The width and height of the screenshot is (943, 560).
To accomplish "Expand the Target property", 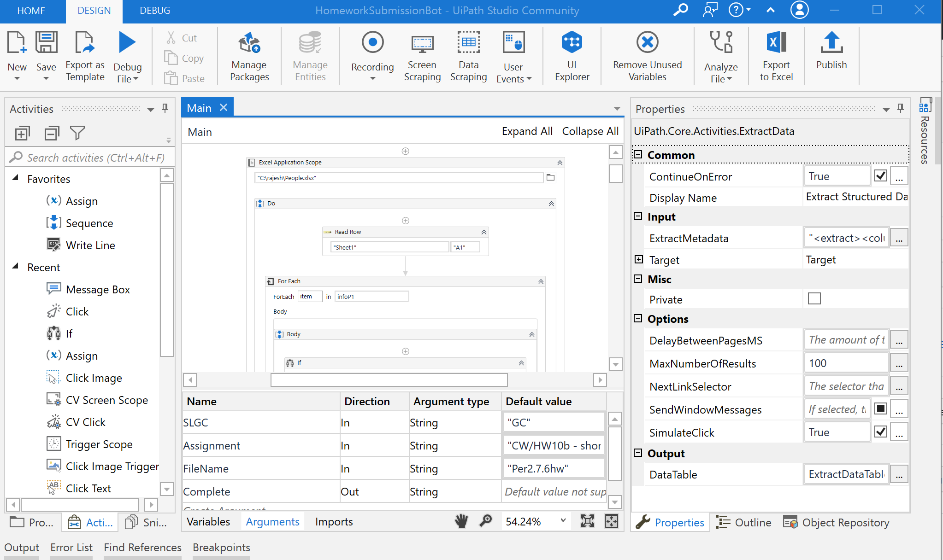I will click(638, 259).
